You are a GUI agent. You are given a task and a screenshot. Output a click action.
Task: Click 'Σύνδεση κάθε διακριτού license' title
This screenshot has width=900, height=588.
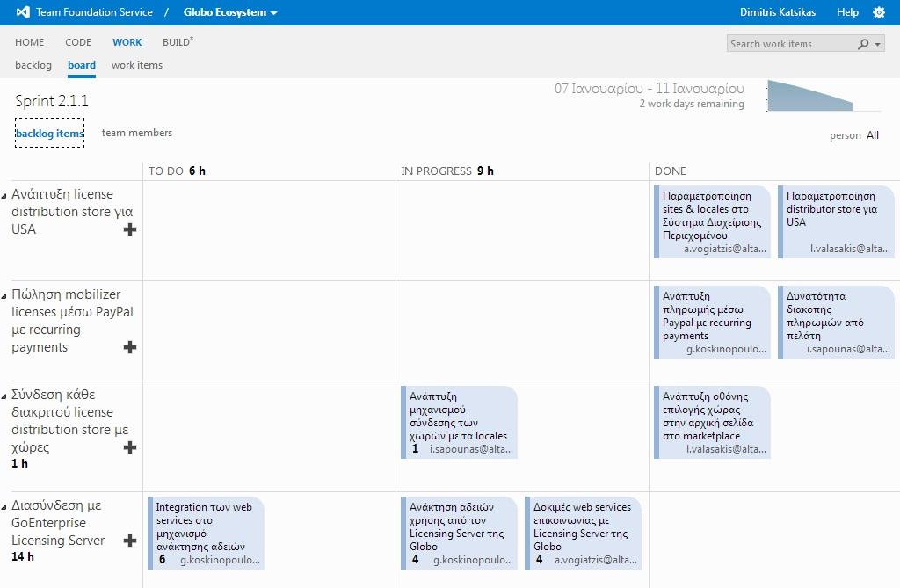coord(69,420)
